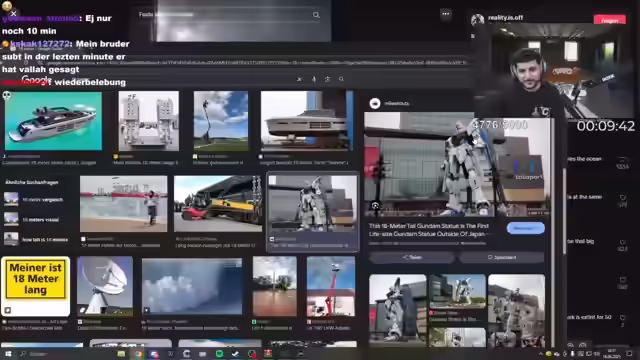640x360 pixels.
Task: Follow reality.is.off with the red Folgen button
Action: point(609,20)
